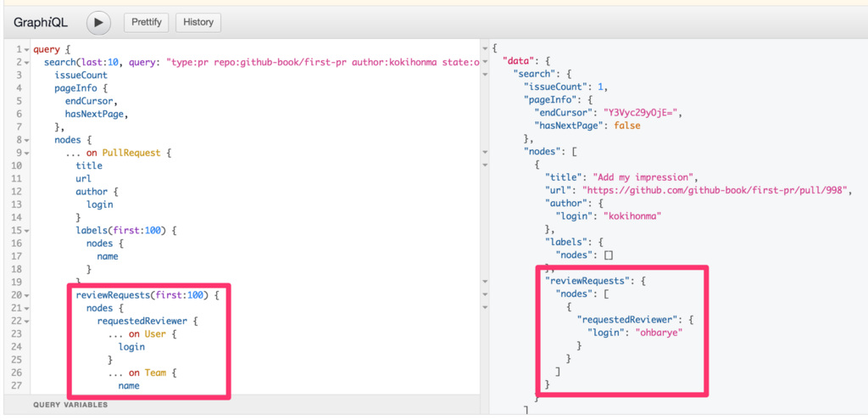Click line number 12 in the gutter
The height and width of the screenshot is (420, 868).
pyautogui.click(x=15, y=191)
